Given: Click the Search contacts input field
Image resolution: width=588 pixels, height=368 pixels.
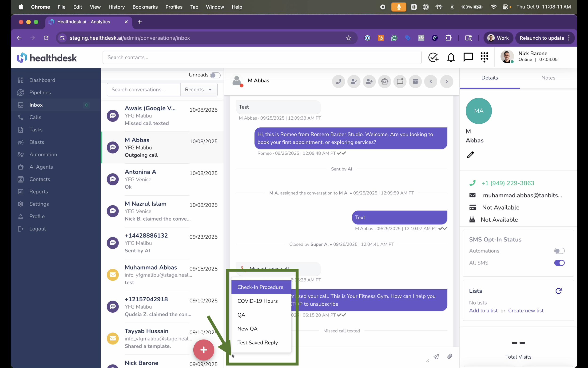Looking at the screenshot, I should (262, 57).
